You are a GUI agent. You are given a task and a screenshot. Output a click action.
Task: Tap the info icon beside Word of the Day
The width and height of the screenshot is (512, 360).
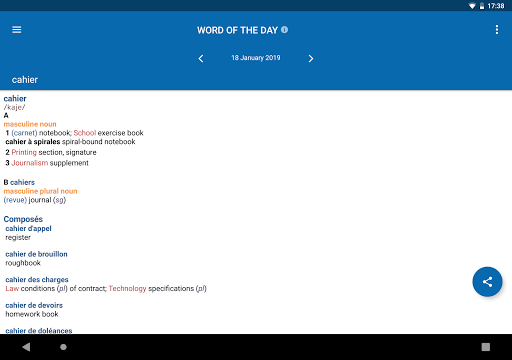click(284, 30)
